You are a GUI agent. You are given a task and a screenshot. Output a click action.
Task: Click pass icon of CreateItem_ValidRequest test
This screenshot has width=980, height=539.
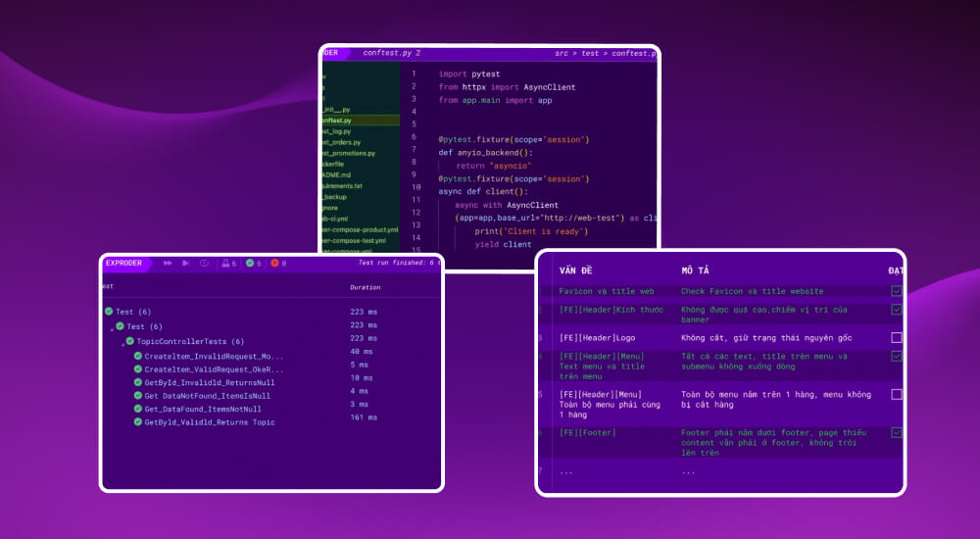point(138,368)
